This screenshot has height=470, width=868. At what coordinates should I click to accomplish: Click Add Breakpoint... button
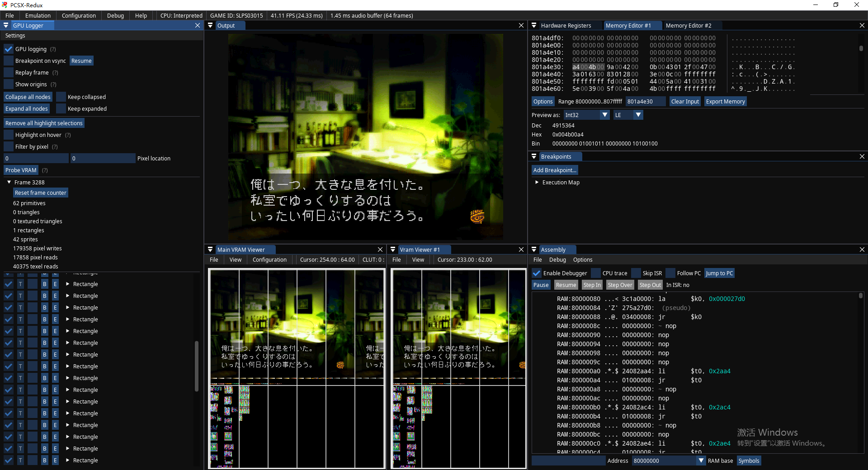[x=555, y=170]
